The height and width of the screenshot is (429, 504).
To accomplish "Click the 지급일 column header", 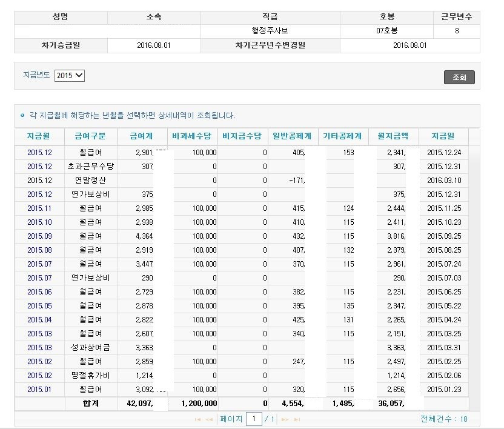I will point(443,136).
